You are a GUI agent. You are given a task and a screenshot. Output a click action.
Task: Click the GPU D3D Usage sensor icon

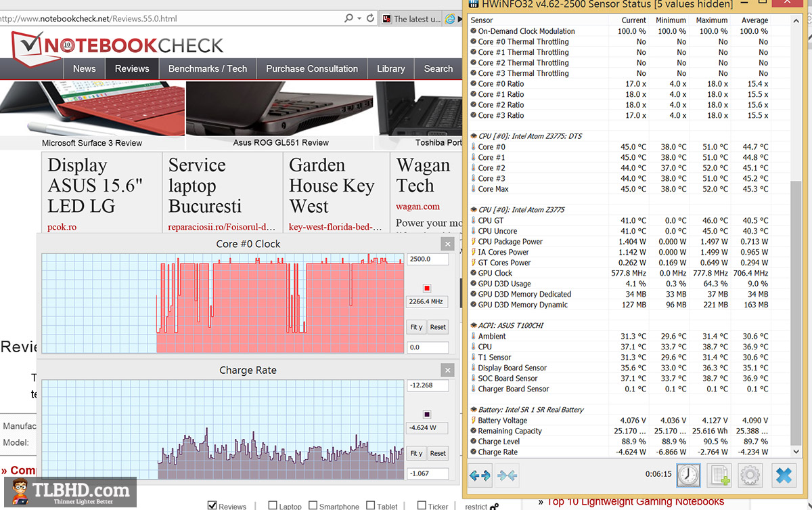[473, 284]
